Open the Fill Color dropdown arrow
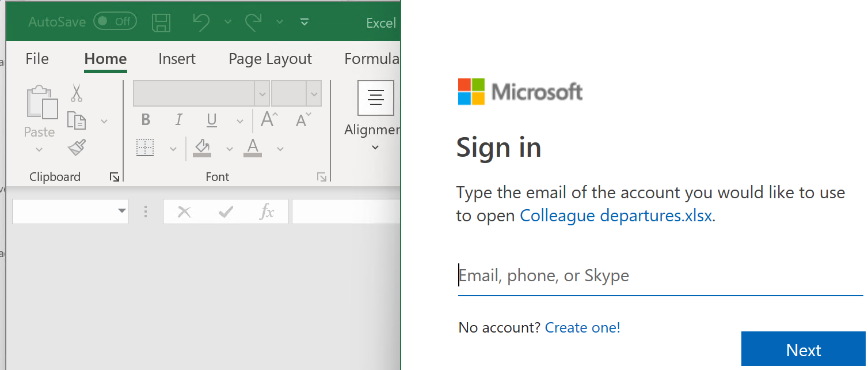868x370 pixels. coord(230,148)
